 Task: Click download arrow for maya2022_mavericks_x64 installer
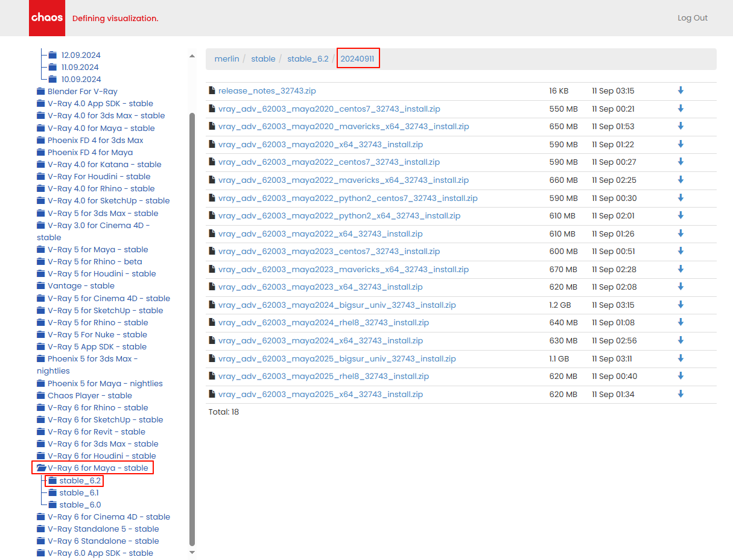pyautogui.click(x=681, y=180)
